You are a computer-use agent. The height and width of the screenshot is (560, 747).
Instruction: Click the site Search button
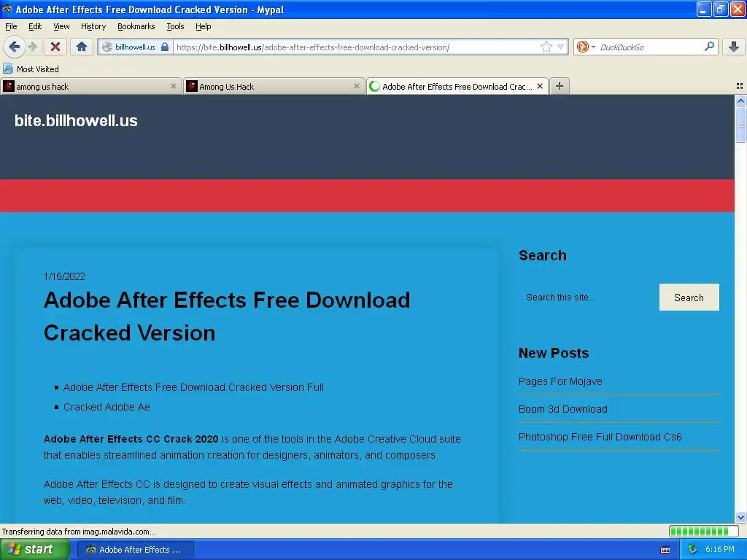[689, 297]
